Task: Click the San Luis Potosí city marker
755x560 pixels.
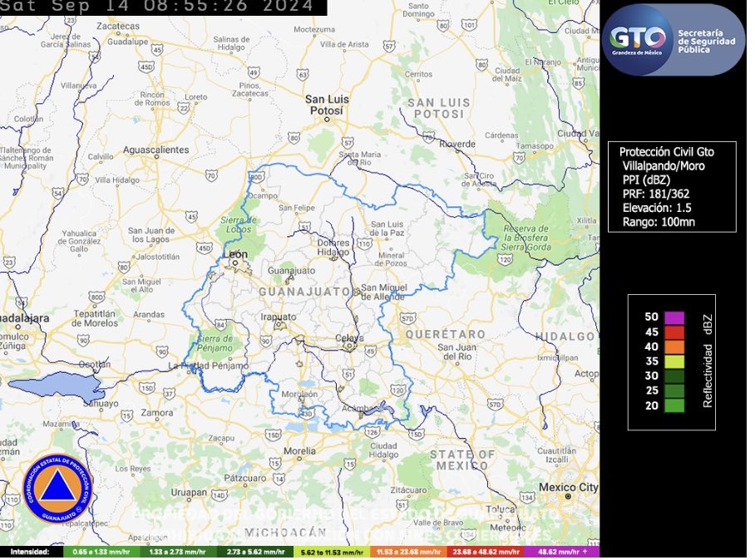Action: pos(327,120)
